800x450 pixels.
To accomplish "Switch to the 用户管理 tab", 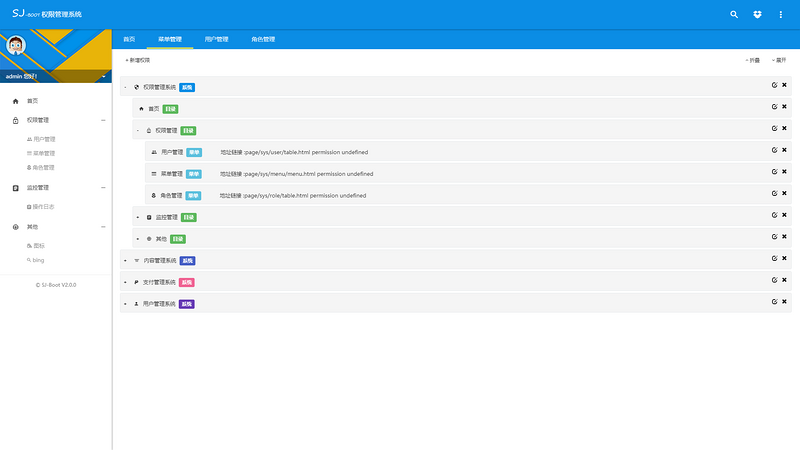I will (216, 39).
